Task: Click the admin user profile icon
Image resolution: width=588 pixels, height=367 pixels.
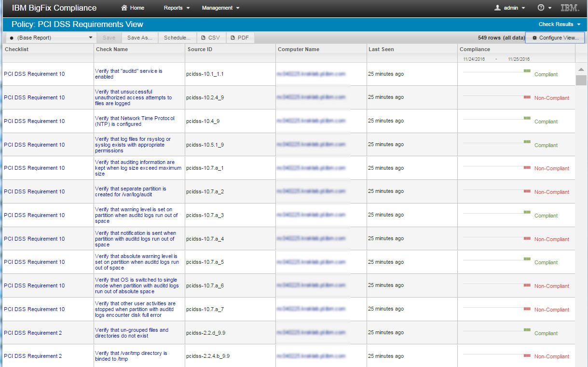Action: (x=497, y=8)
